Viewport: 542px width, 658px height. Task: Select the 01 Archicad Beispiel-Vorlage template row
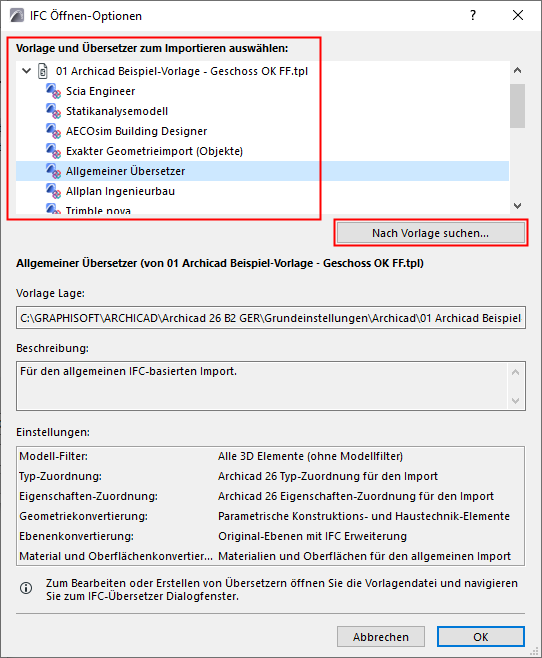(x=262, y=71)
